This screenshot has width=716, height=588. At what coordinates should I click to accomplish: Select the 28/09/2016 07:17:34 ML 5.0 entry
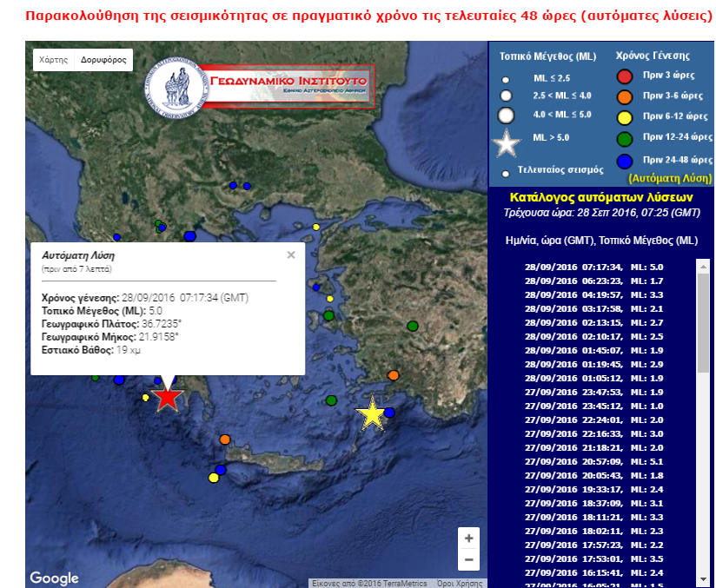[x=593, y=268]
